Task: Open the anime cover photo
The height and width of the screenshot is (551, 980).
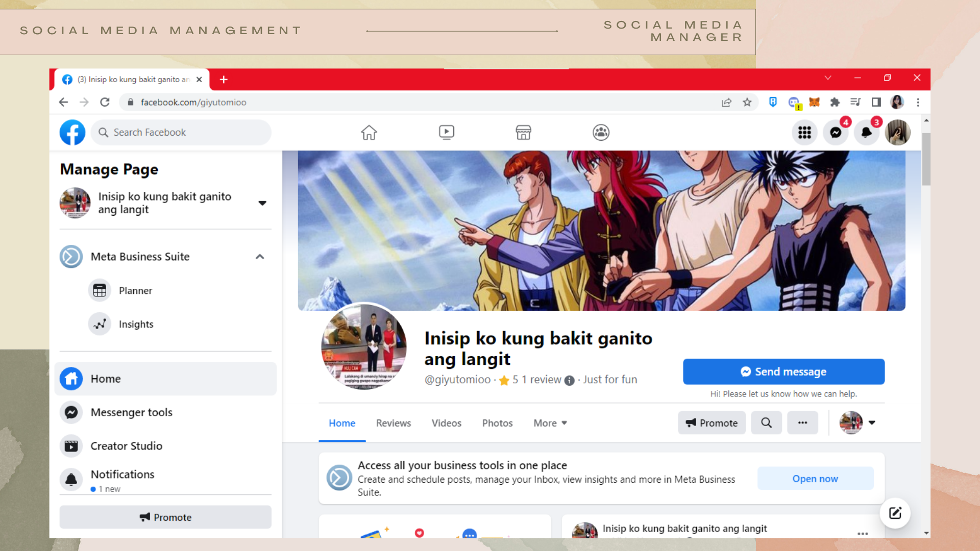Action: click(x=601, y=231)
